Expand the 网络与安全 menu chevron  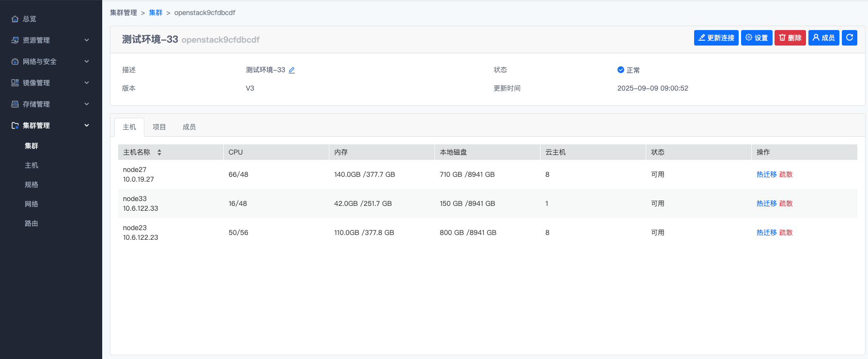point(87,62)
